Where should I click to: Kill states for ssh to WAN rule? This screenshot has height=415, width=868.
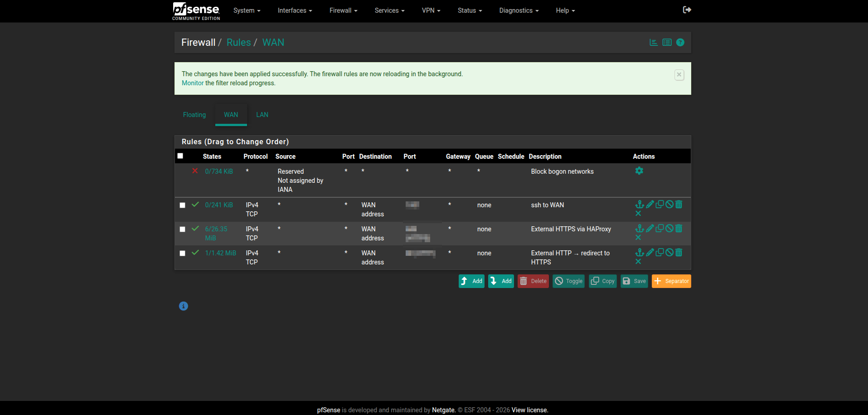[x=638, y=214]
